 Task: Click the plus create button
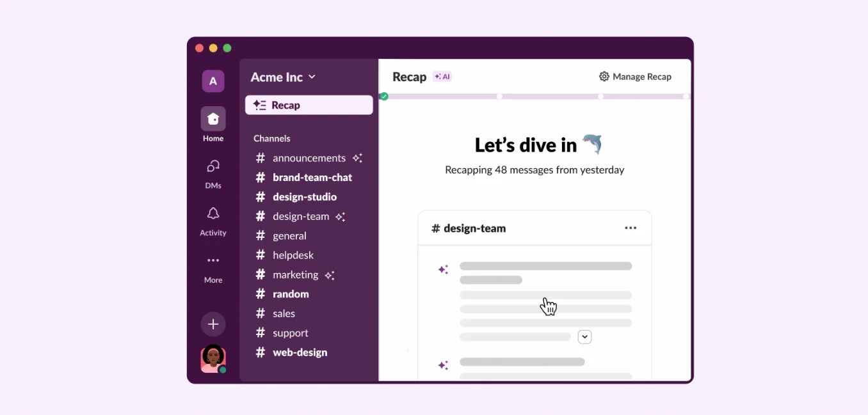(213, 324)
